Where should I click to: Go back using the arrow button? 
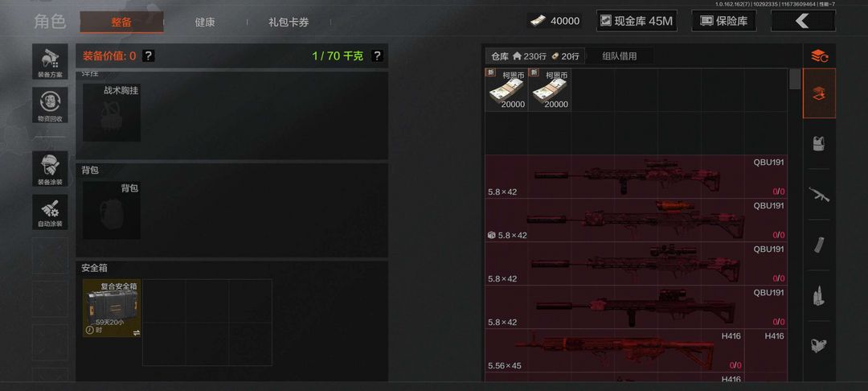click(x=803, y=21)
